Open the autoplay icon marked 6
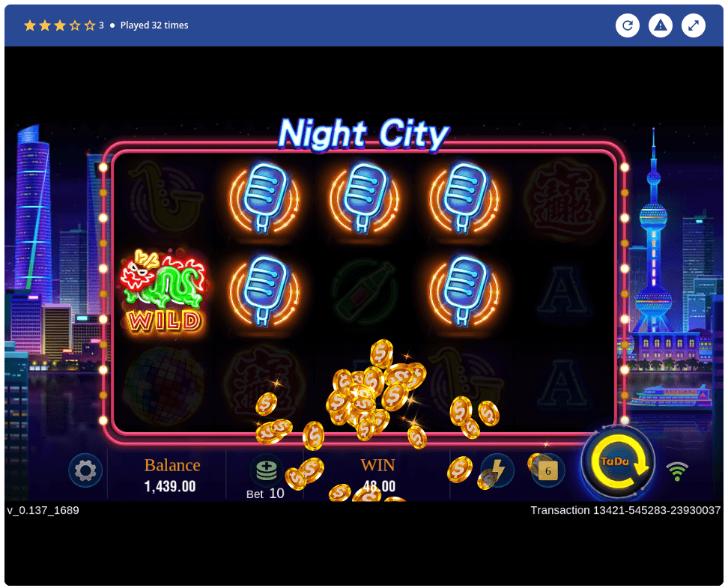The height and width of the screenshot is (588, 728). (547, 470)
